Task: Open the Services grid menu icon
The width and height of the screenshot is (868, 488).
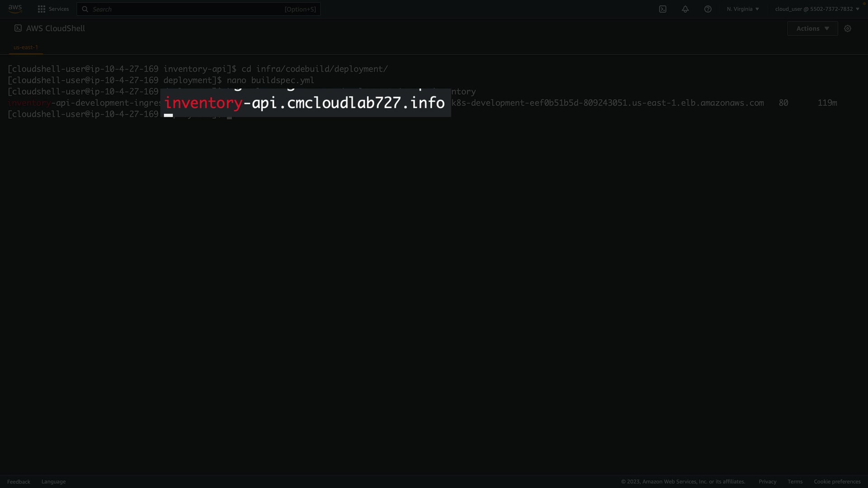Action: 42,9
